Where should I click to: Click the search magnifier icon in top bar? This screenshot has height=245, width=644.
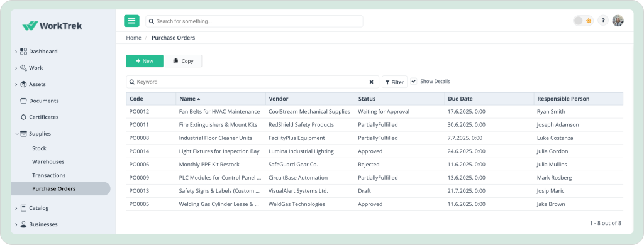click(x=151, y=21)
